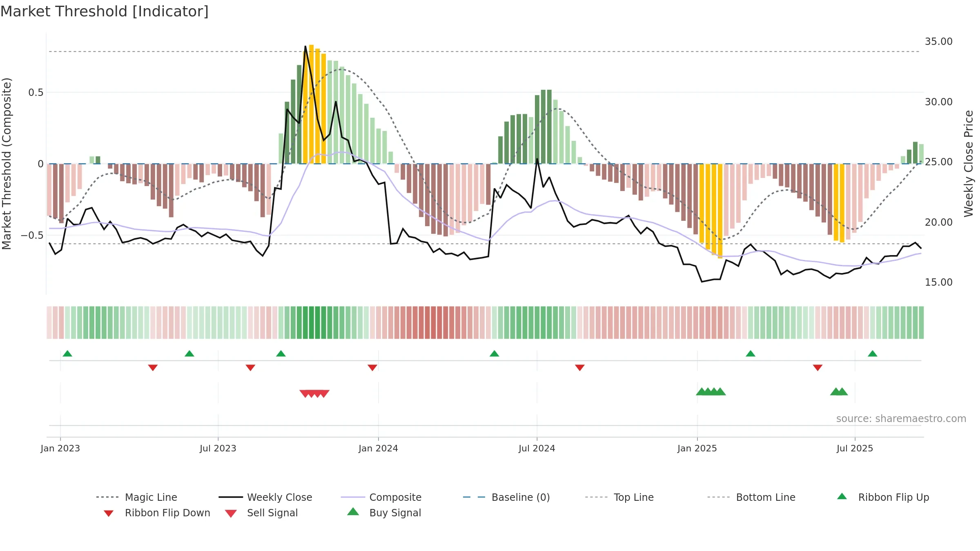Click the −0.5 composite axis label
The height and width of the screenshot is (551, 980).
(32, 236)
